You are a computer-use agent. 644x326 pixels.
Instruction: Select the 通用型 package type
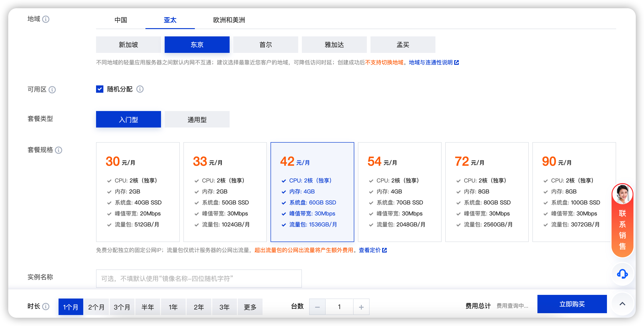click(x=197, y=119)
